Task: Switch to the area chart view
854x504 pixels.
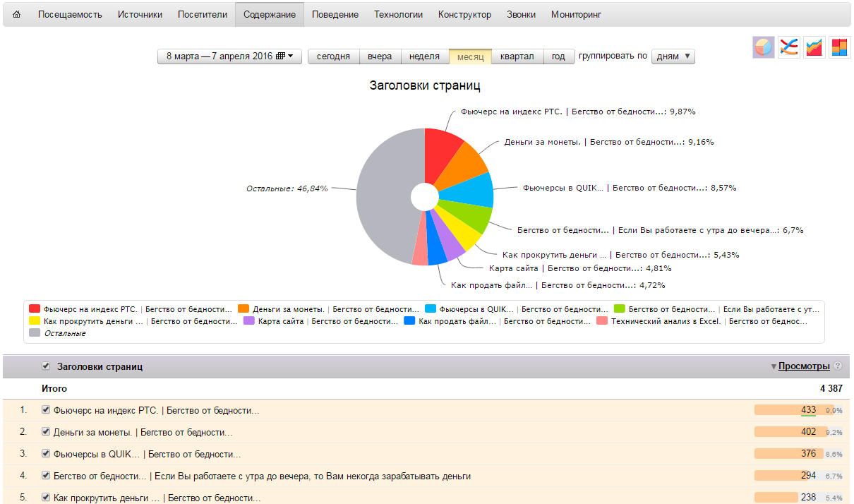Action: (x=814, y=47)
